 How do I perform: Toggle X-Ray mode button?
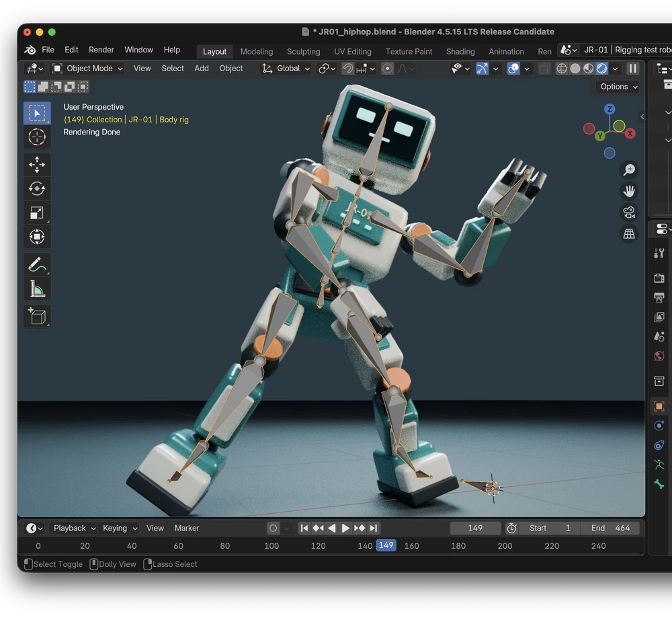pyautogui.click(x=544, y=69)
